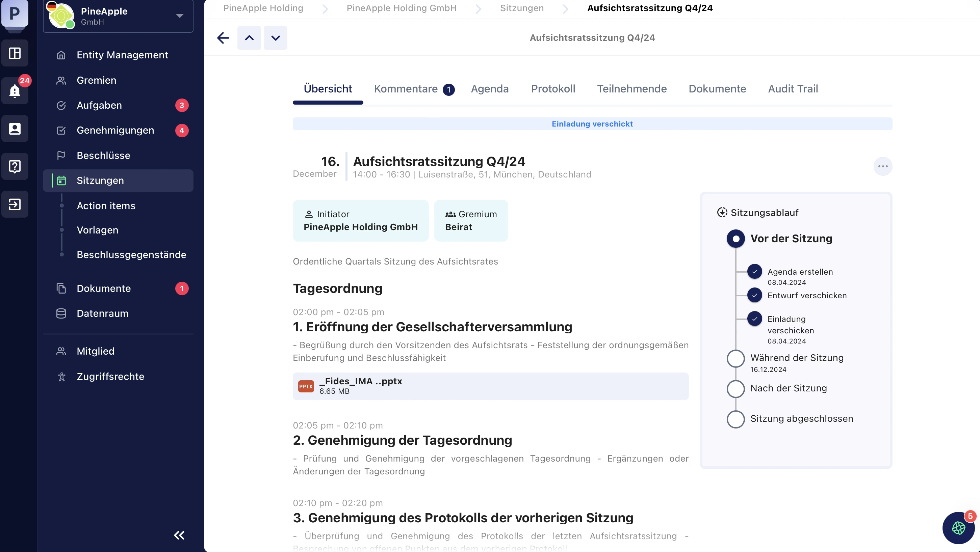Click the P app logo icon
The image size is (980, 552).
[15, 13]
